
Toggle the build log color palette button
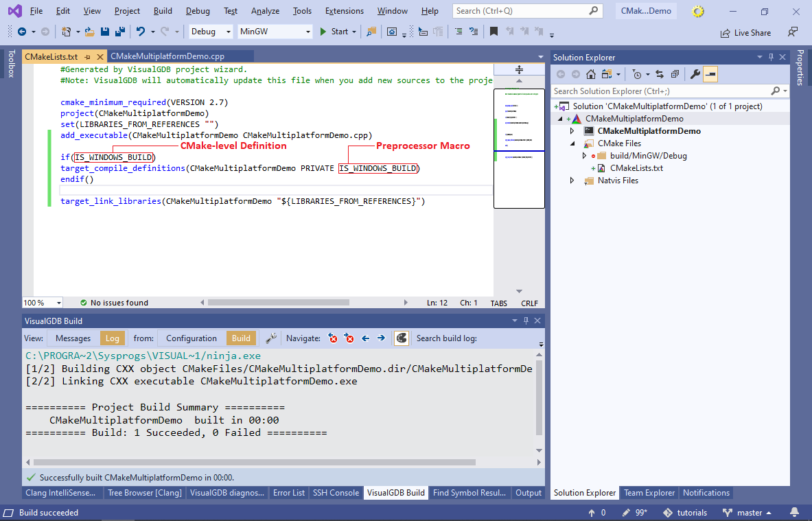402,338
